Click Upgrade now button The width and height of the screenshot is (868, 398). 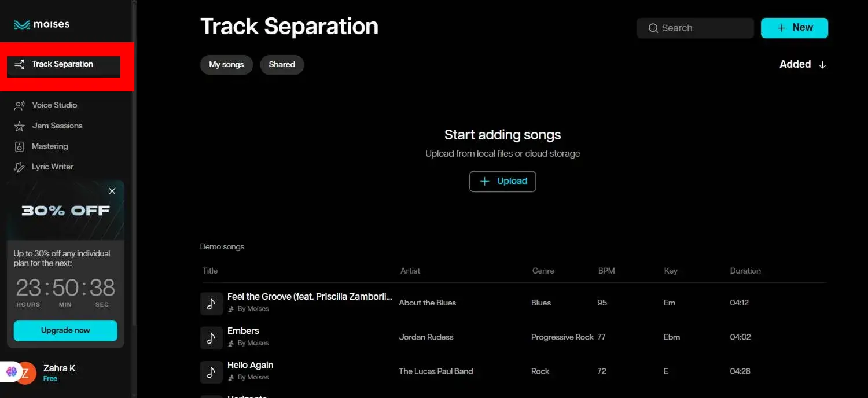(65, 331)
